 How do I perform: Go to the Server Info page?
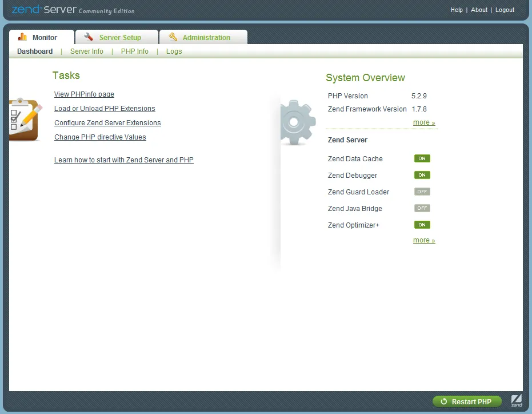86,51
